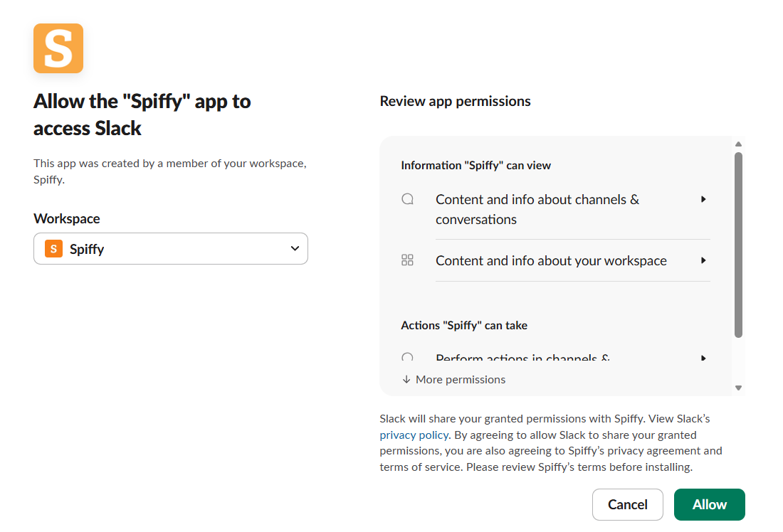Click the permissions list scrollbar thumb

point(738,245)
